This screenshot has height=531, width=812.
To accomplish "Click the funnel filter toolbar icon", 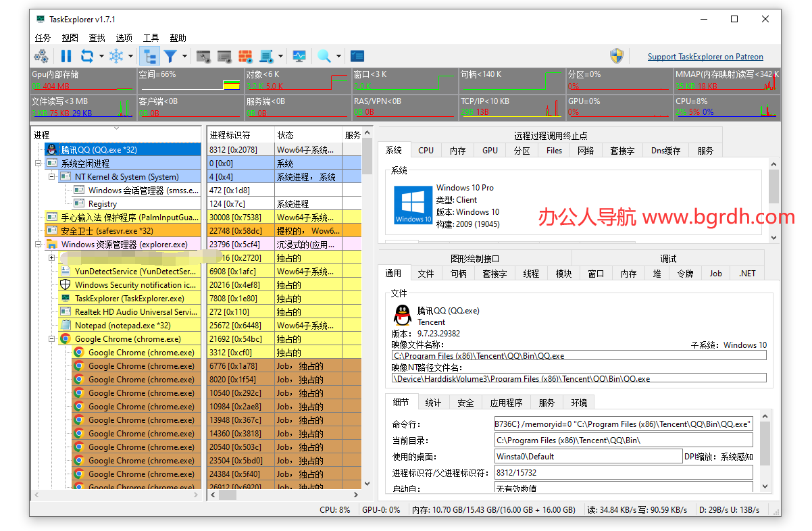I will pyautogui.click(x=170, y=56).
